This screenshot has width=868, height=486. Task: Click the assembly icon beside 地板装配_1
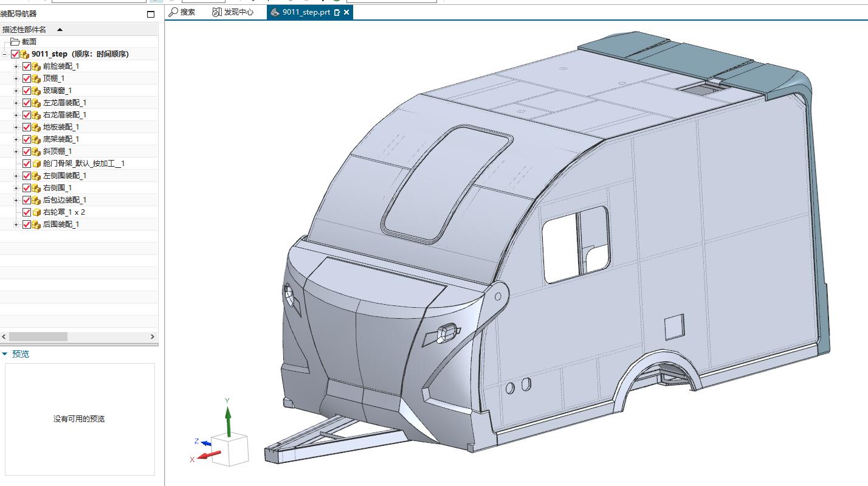pos(36,127)
